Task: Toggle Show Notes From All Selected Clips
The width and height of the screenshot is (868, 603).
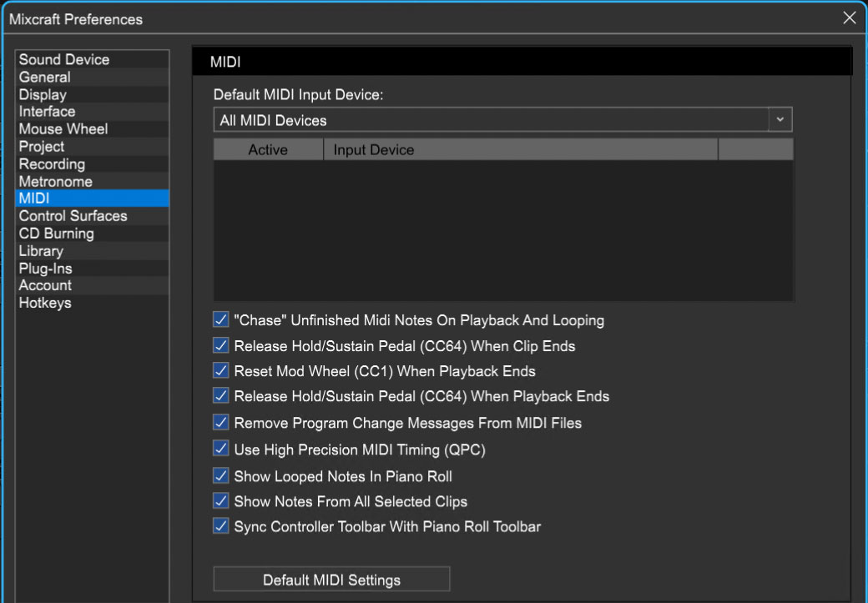Action: [x=221, y=501]
